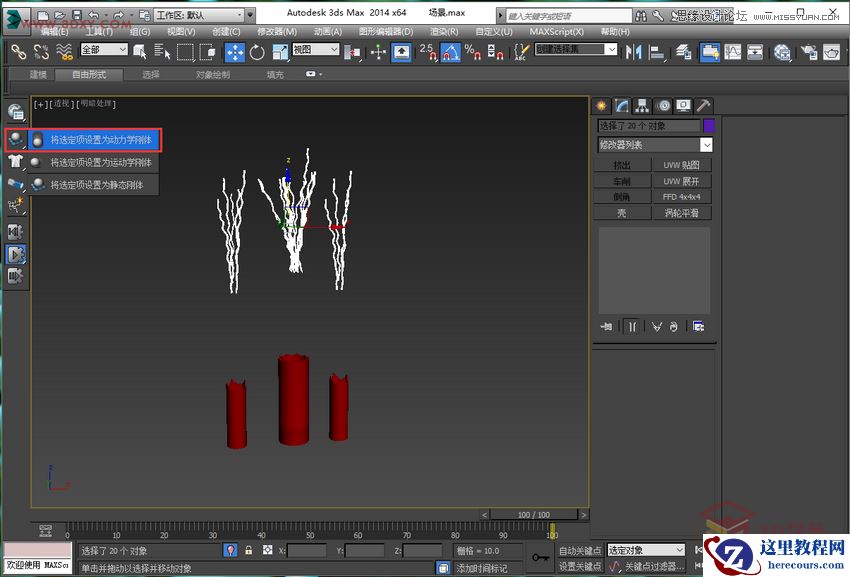Click the Render Production teapot icon

(x=830, y=51)
